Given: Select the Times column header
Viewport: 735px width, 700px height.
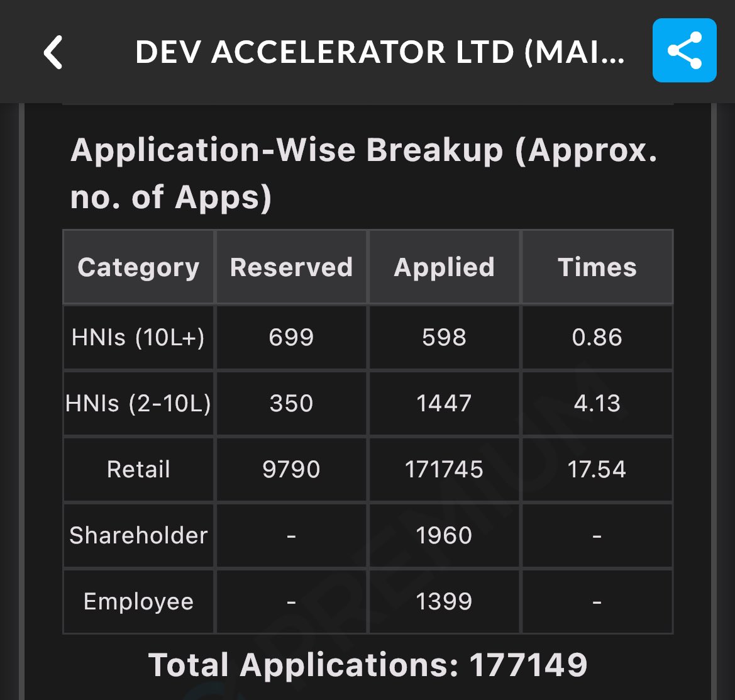Looking at the screenshot, I should pos(597,267).
